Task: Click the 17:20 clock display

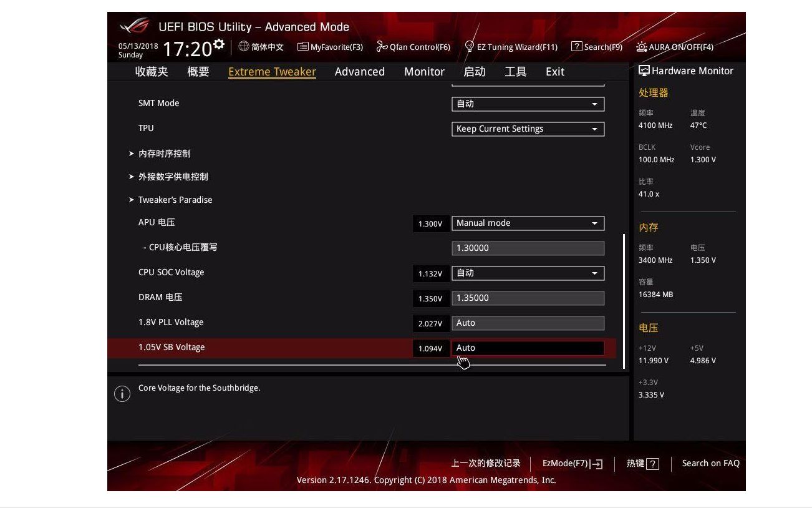Action: pyautogui.click(x=187, y=49)
